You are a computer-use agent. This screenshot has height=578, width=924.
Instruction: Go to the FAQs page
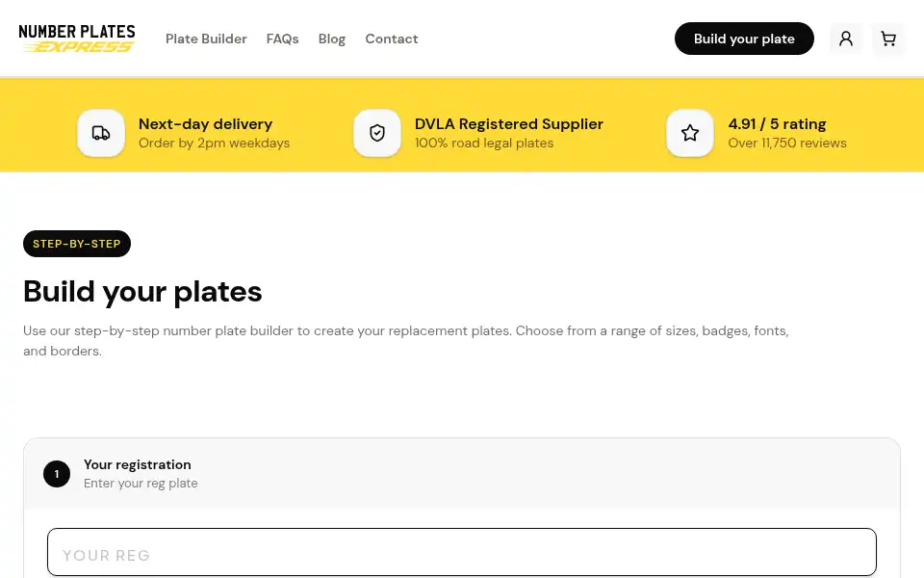click(x=282, y=39)
